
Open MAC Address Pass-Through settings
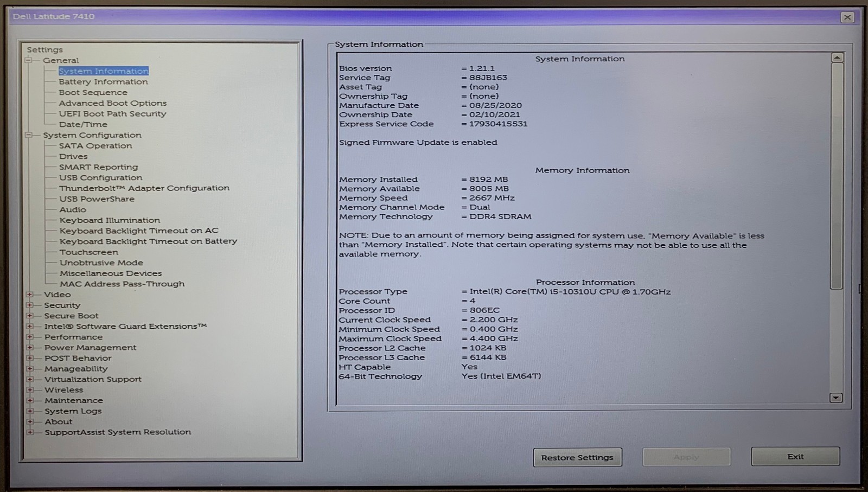[x=122, y=284]
